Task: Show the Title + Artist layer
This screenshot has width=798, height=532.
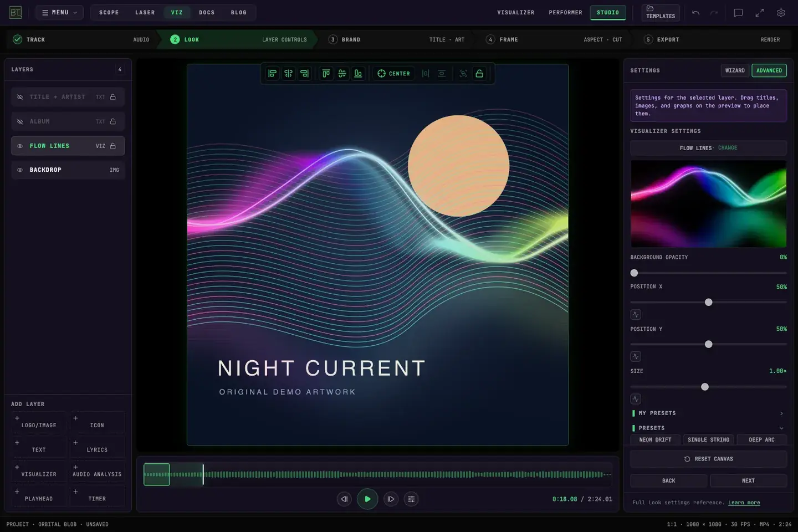Action: coord(20,97)
